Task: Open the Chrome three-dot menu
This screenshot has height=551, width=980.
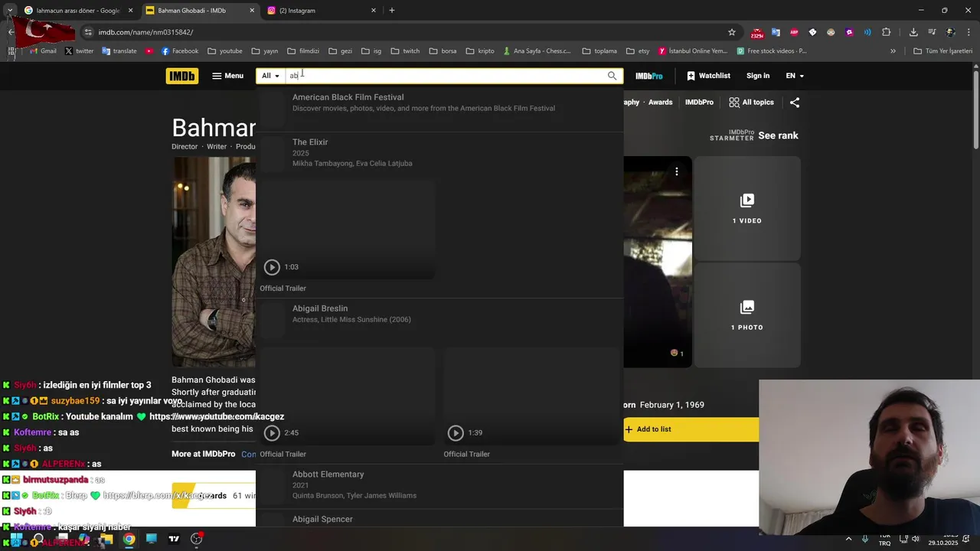Action: [x=969, y=32]
